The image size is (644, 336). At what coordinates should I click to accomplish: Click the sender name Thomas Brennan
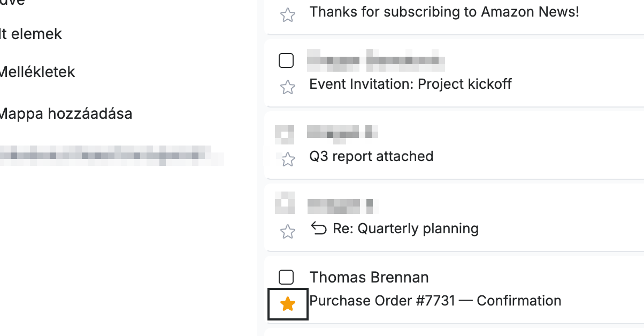[x=369, y=277]
